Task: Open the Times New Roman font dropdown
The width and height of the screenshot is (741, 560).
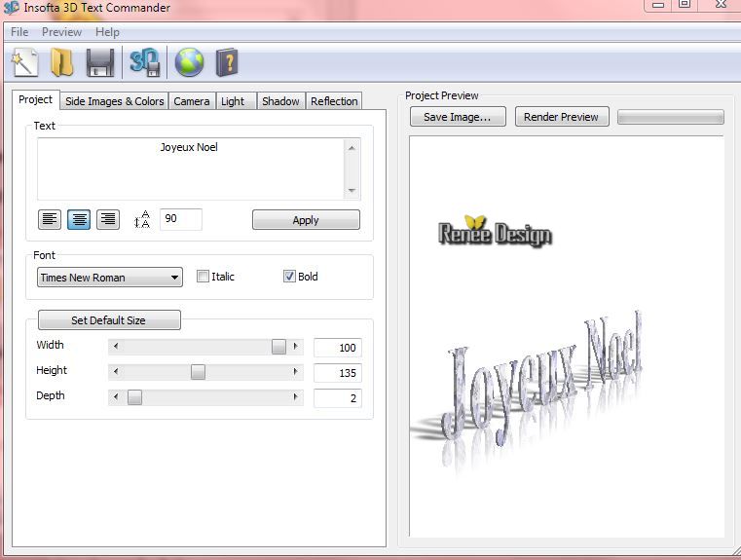Action: pos(110,278)
